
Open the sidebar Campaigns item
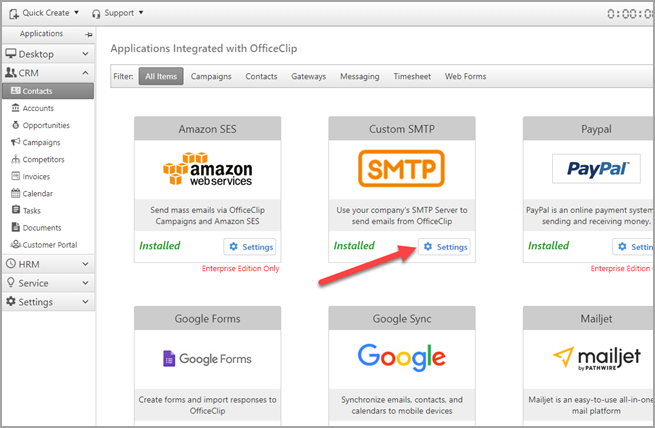pyautogui.click(x=41, y=142)
